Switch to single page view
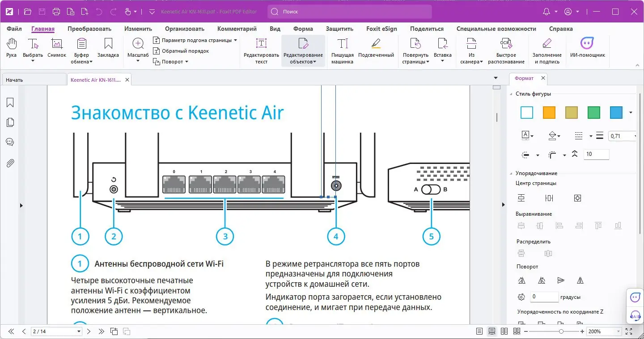Image resolution: width=644 pixels, height=339 pixels. pos(479,331)
